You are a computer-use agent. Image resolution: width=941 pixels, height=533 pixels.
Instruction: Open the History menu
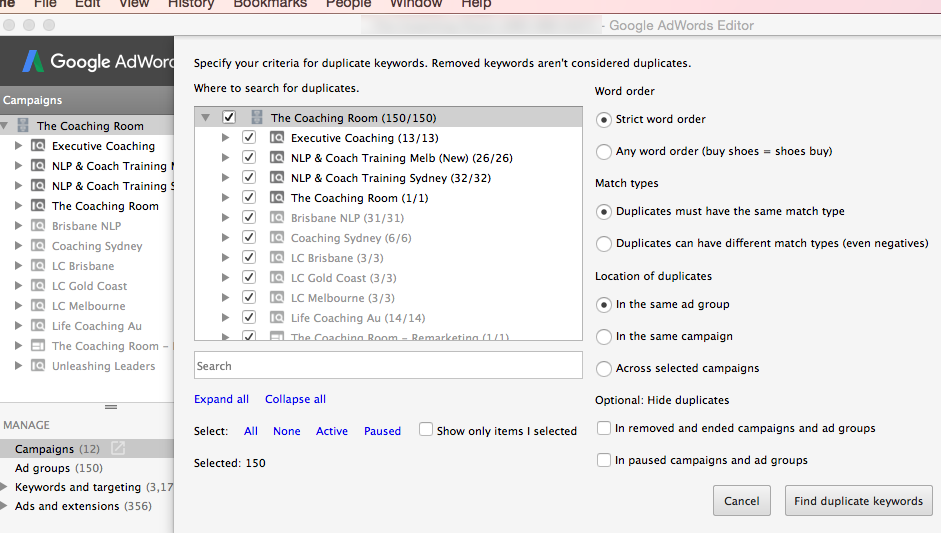(191, 4)
